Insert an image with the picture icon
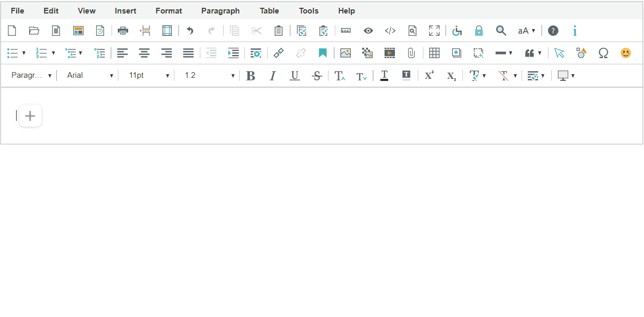Image resolution: width=644 pixels, height=317 pixels. (x=346, y=53)
